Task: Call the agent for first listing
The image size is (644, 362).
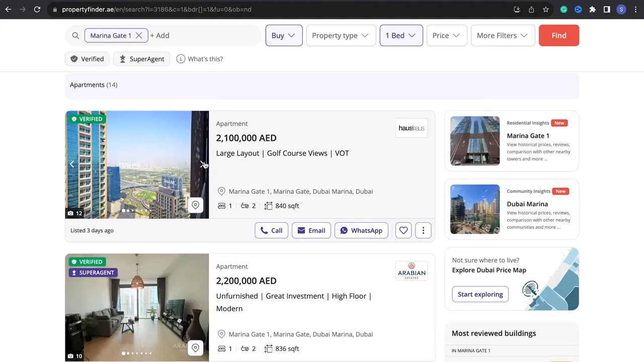Action: tap(271, 230)
